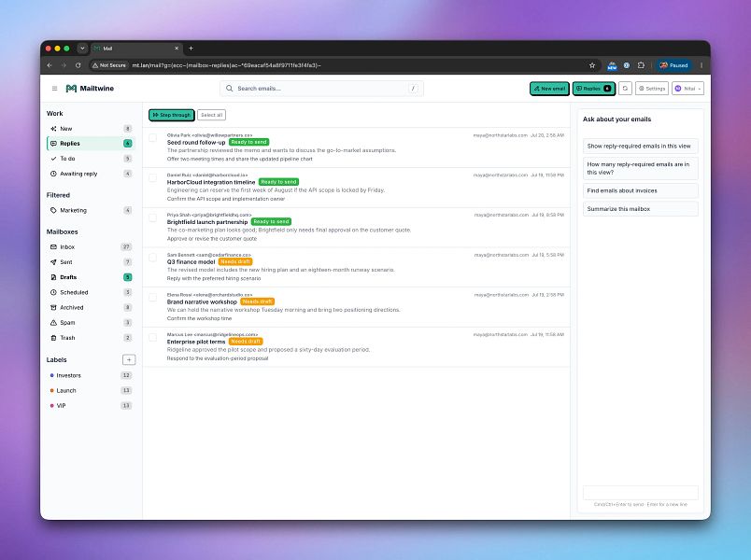Click the Archived box icon
Image resolution: width=751 pixels, height=560 pixels.
(x=53, y=308)
